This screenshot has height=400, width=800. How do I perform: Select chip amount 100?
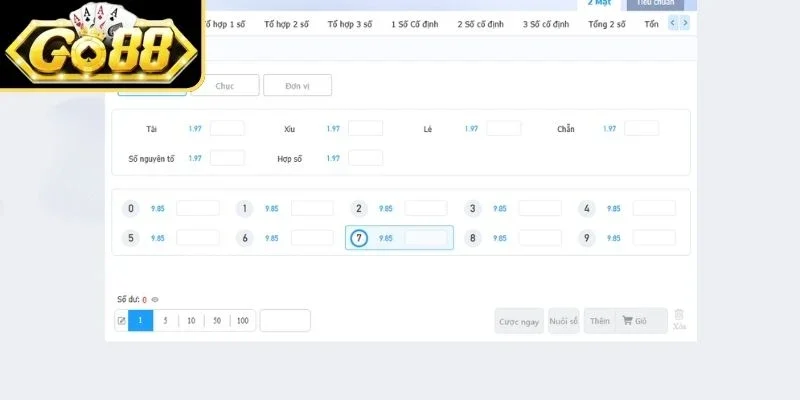click(243, 321)
